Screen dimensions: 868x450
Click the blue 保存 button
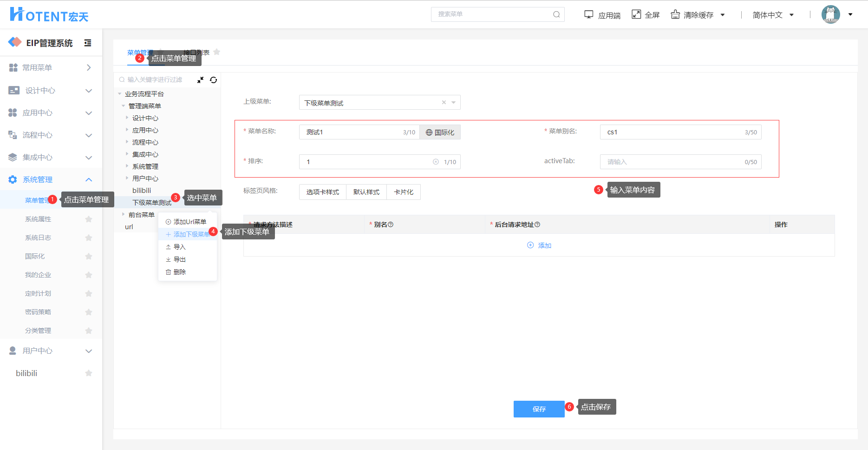(x=539, y=409)
